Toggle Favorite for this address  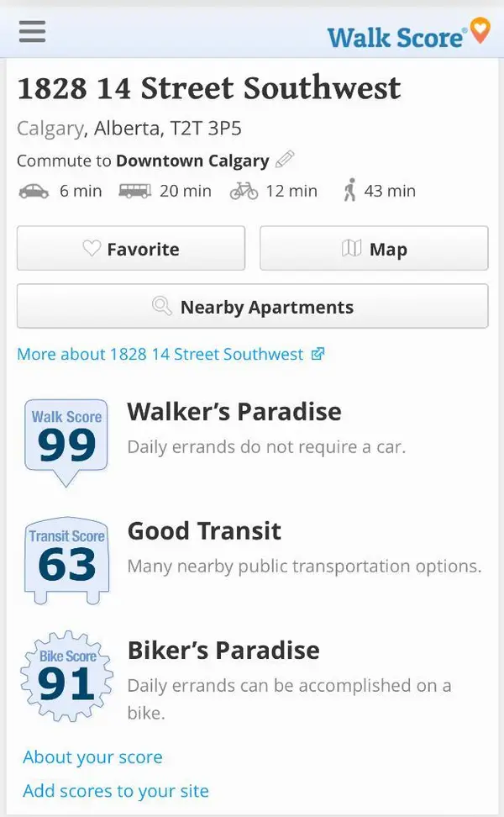130,249
